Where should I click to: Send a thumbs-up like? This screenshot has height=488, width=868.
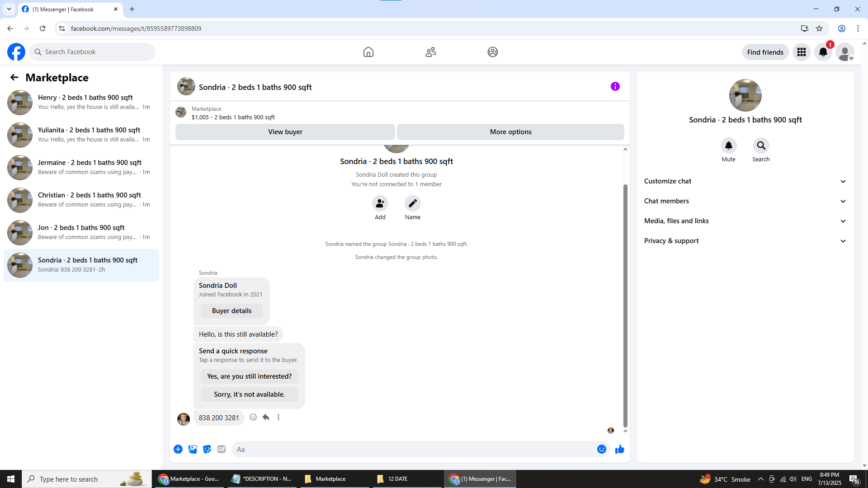(619, 449)
